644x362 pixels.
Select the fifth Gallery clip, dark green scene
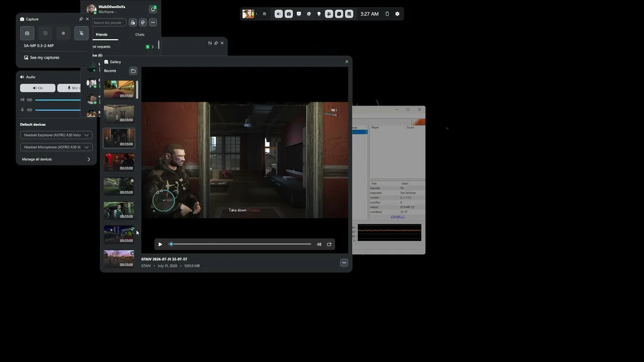119,186
